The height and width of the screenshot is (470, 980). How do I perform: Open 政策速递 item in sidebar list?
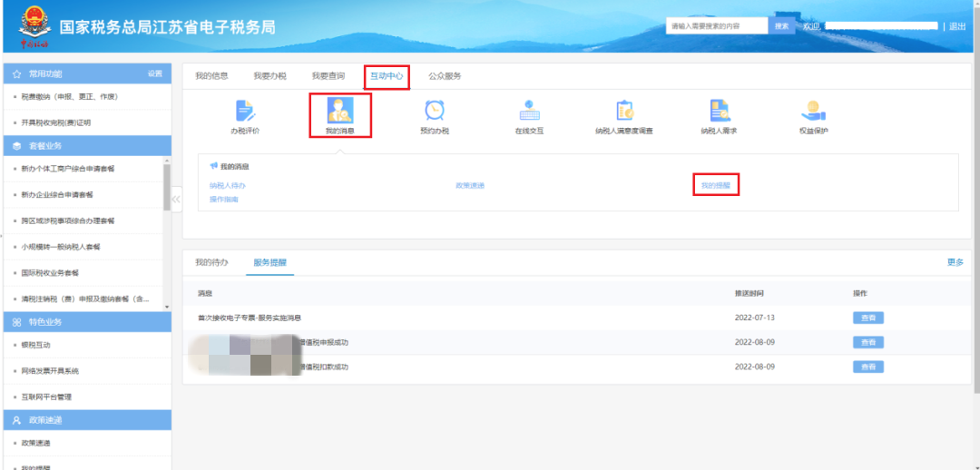click(x=35, y=443)
